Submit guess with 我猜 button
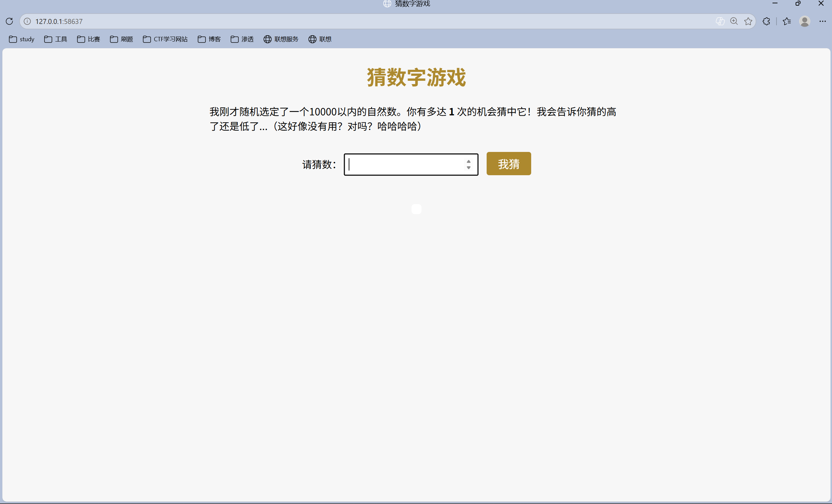The height and width of the screenshot is (504, 832). (509, 164)
